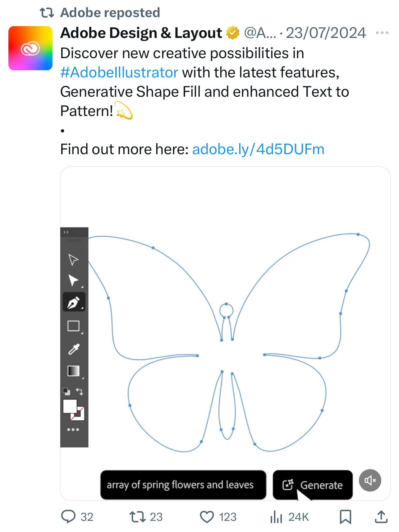Open the toolbar's three-dot more tools
The height and width of the screenshot is (532, 399).
[73, 430]
